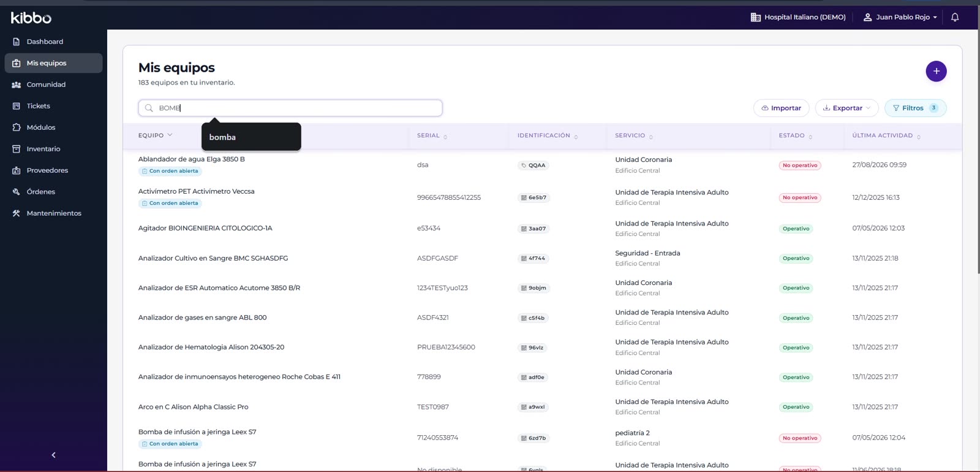Open Ablandador de agua Elga 3850 B
This screenshot has width=980, height=472.
point(192,159)
